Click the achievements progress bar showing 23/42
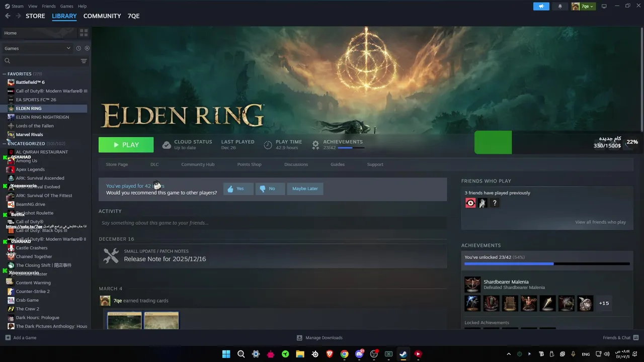The image size is (644, 362). click(547, 263)
